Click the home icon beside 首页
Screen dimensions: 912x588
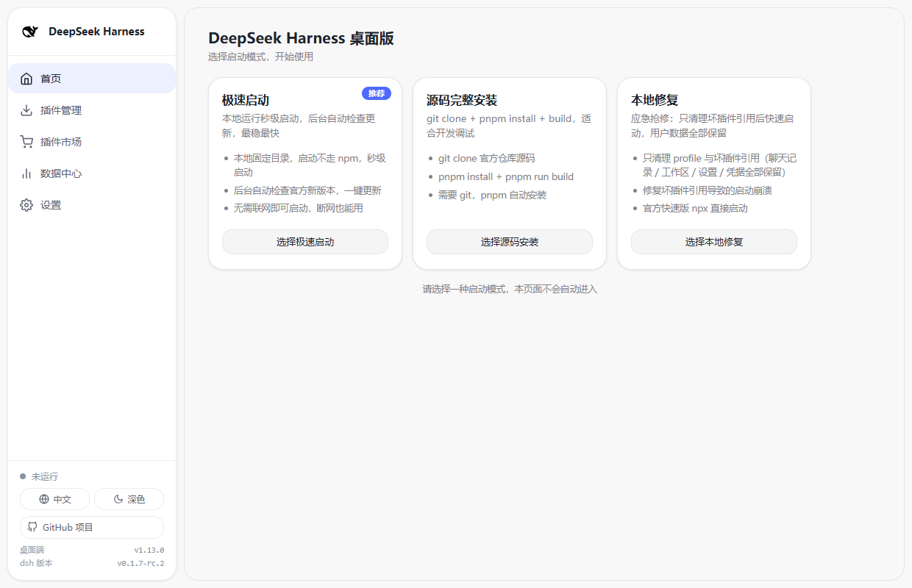tap(26, 79)
